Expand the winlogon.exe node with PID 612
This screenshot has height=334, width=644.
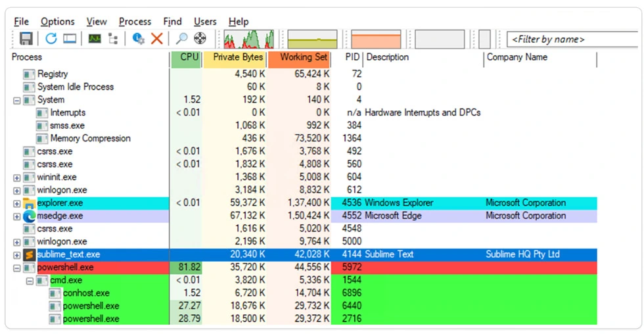(17, 191)
